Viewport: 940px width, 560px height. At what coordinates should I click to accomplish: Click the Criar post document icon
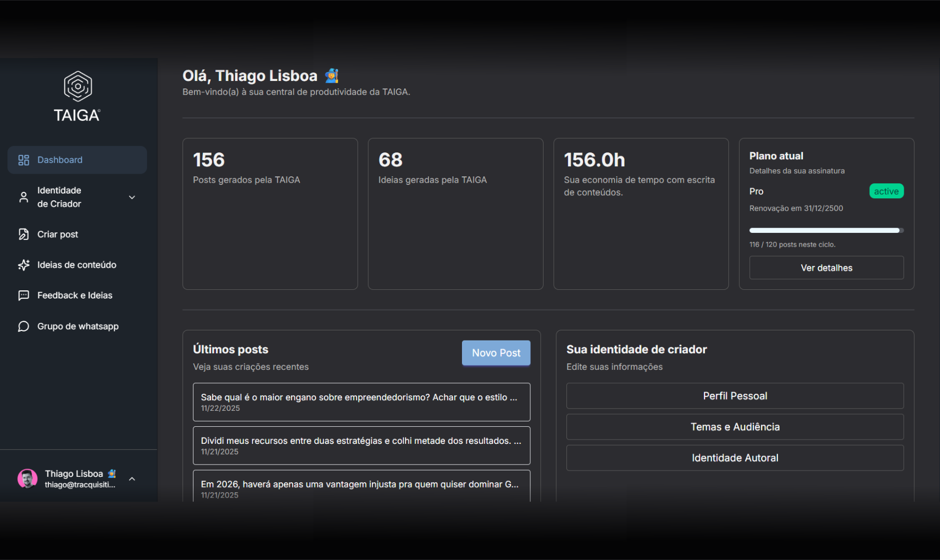tap(23, 234)
